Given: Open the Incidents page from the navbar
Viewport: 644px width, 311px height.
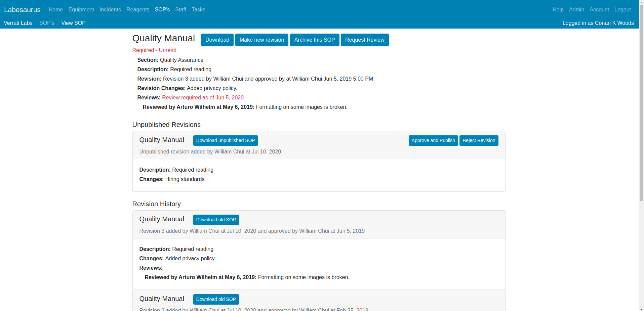Looking at the screenshot, I should 110,10.
